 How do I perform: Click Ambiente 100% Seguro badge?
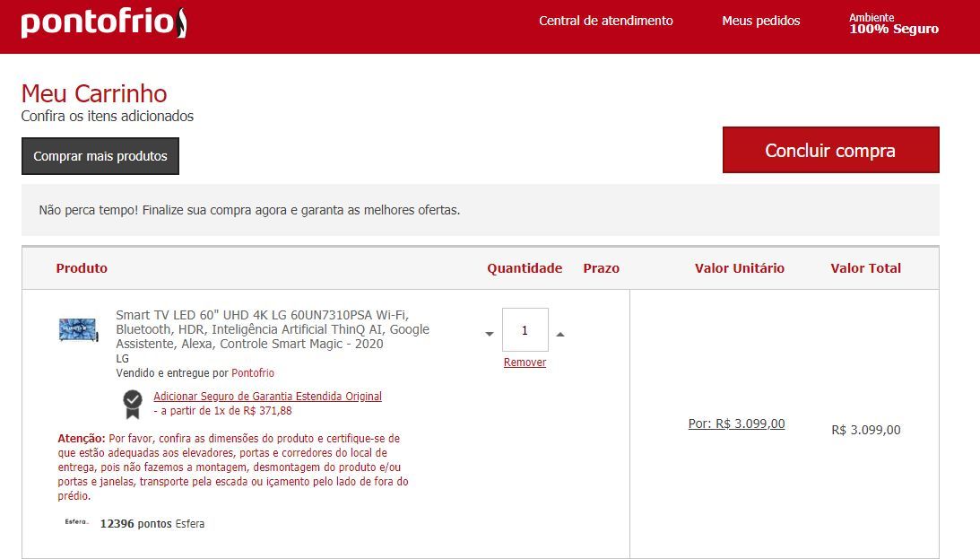click(894, 23)
